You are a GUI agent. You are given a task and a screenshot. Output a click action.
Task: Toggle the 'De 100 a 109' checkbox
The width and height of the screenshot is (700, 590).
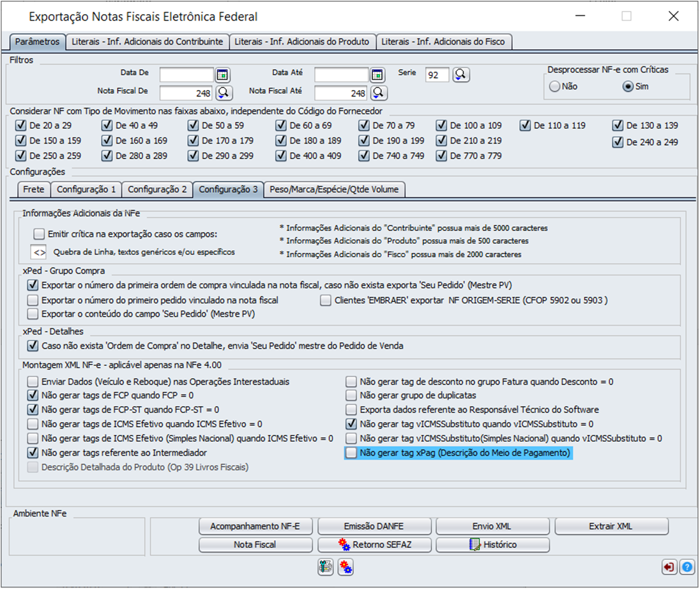441,125
